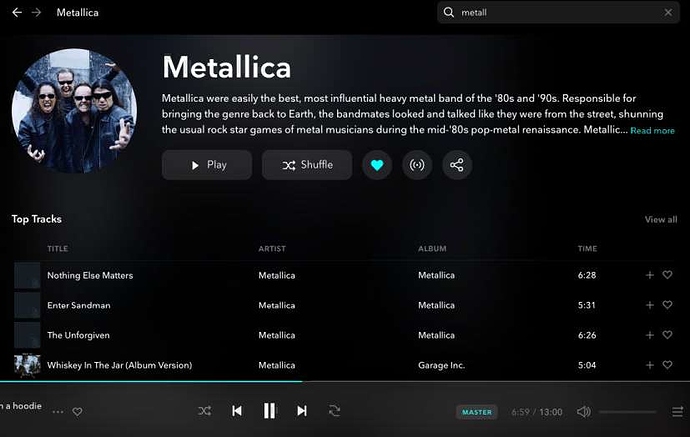Click the now playing track title
This screenshot has height=437, width=690.
coord(21,406)
